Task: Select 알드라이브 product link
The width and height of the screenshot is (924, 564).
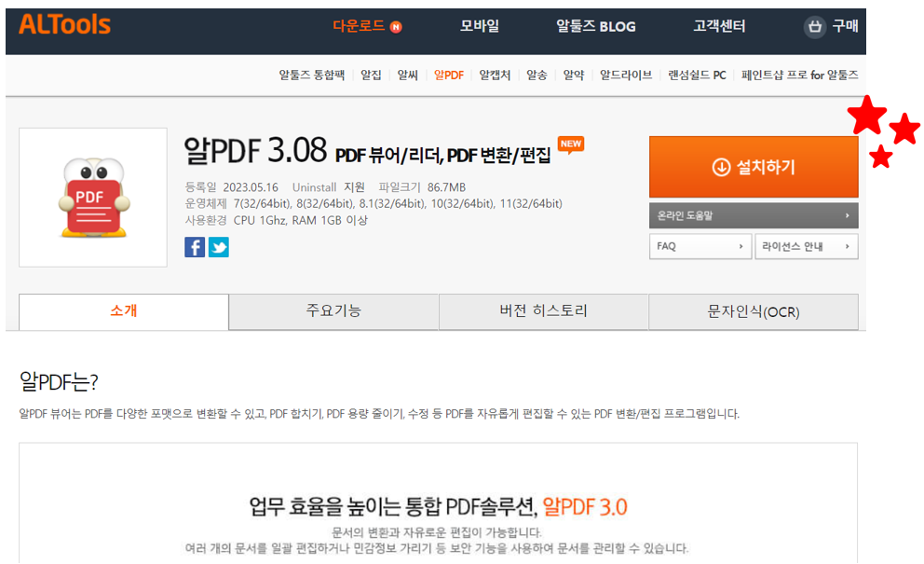Action: tap(626, 75)
